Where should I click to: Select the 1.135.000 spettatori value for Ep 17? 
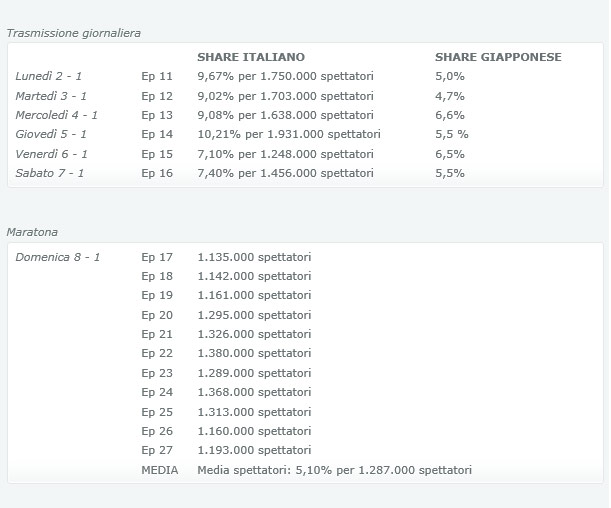pos(254,257)
